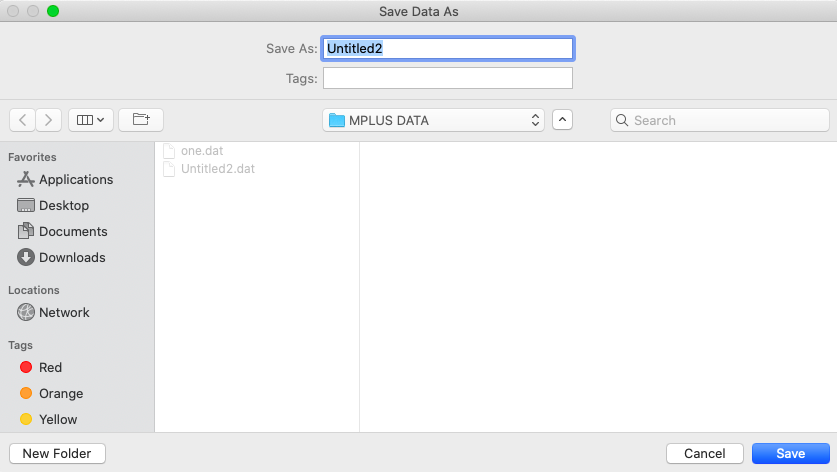Open the Applications favorite
Screen dimensions: 837x472
point(65,179)
